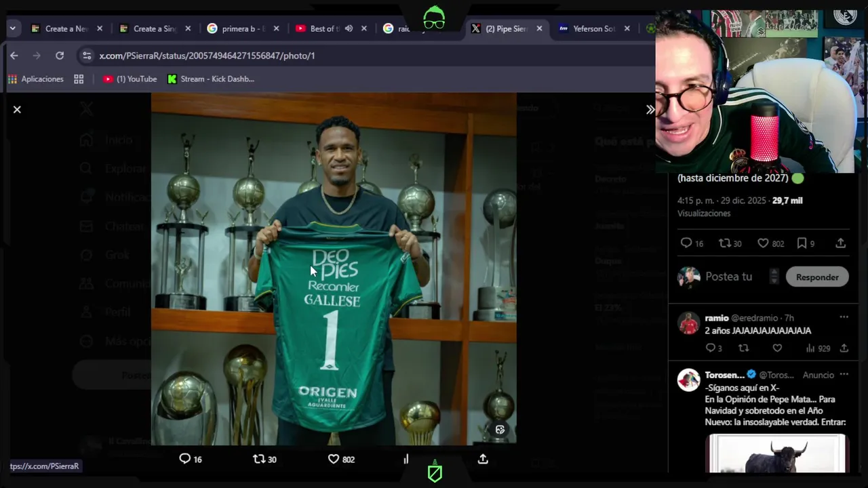
Task: Collapse the side panel with double chevron
Action: (650, 109)
